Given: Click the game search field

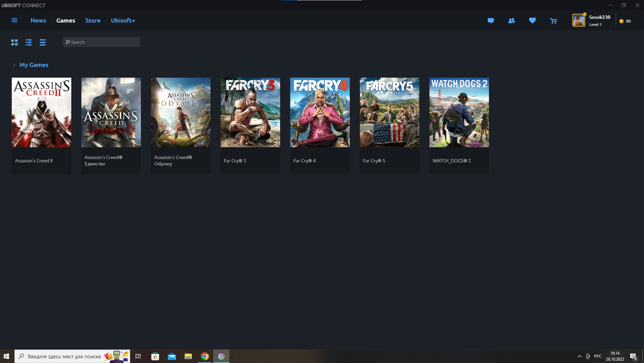Looking at the screenshot, I should (x=102, y=42).
